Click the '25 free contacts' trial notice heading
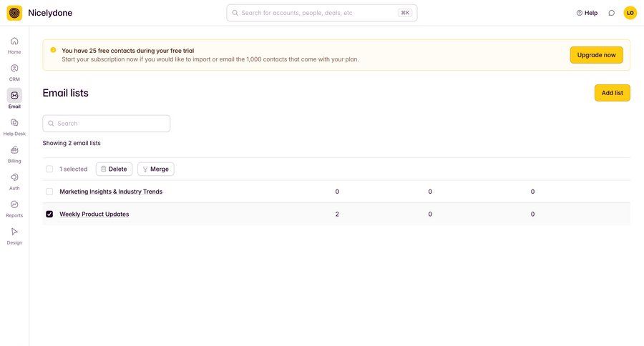Viewport: 644px width, 346px height. pos(128,51)
